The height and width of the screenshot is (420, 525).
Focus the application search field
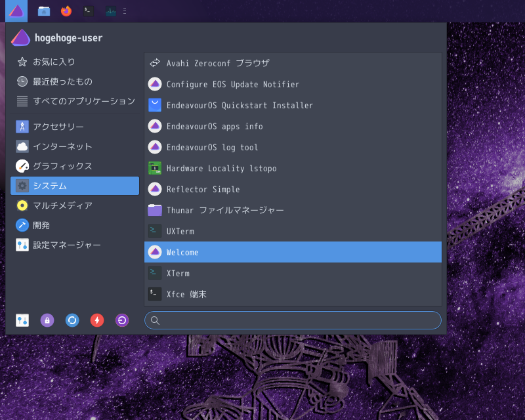point(293,320)
